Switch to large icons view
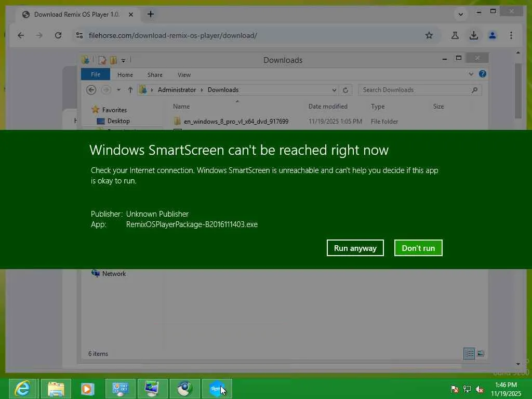Screen dimensions: 532x399 tap(481, 353)
